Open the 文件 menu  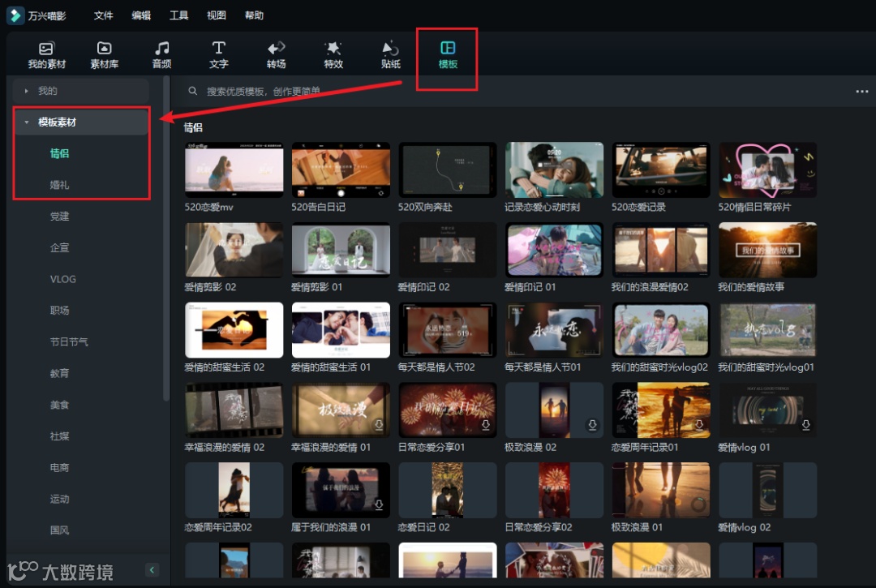103,15
